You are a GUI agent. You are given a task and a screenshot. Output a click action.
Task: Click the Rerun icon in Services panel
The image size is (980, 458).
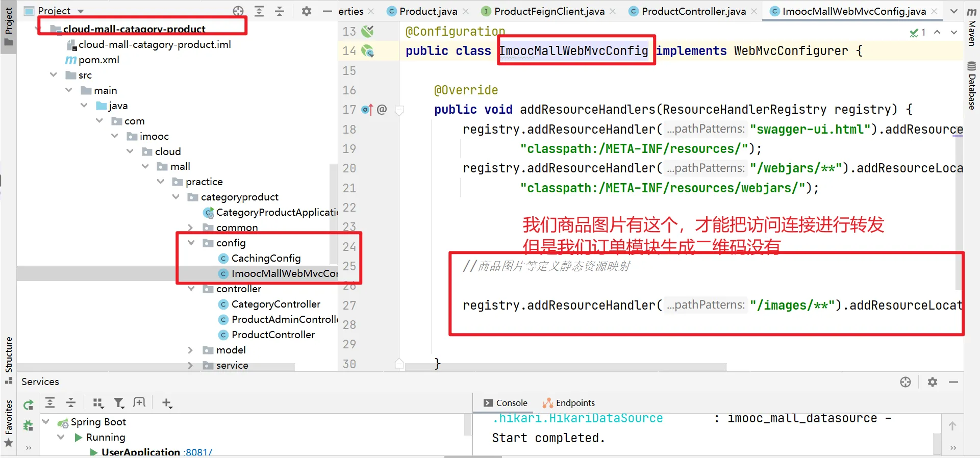(x=29, y=405)
